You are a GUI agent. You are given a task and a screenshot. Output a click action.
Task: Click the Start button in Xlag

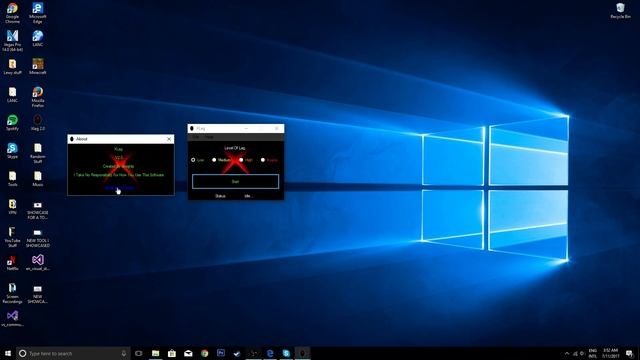(x=236, y=182)
